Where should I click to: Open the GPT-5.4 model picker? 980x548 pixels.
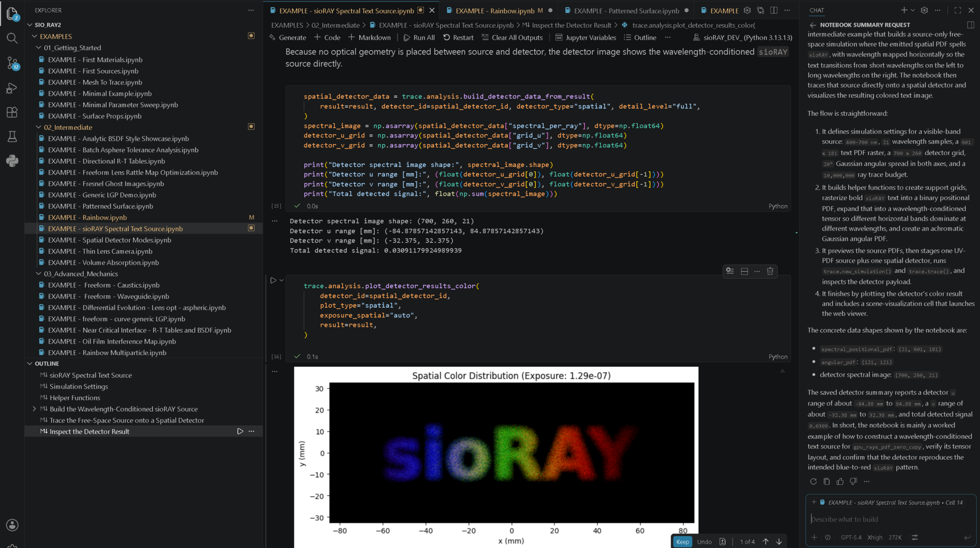pos(851,537)
